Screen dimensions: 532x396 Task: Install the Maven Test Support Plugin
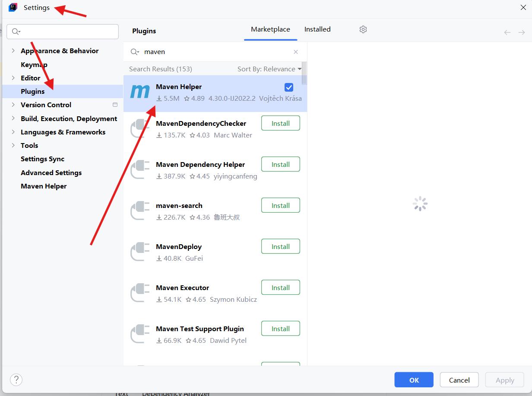pos(281,329)
